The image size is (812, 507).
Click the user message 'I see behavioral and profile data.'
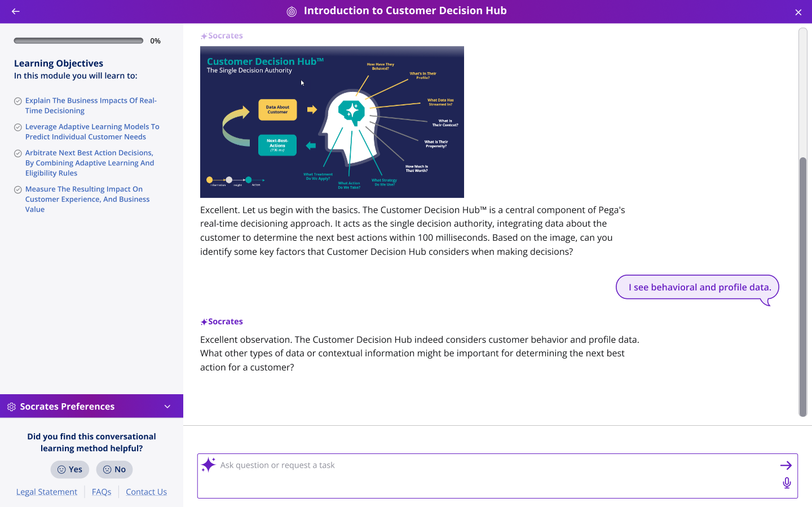tap(698, 287)
